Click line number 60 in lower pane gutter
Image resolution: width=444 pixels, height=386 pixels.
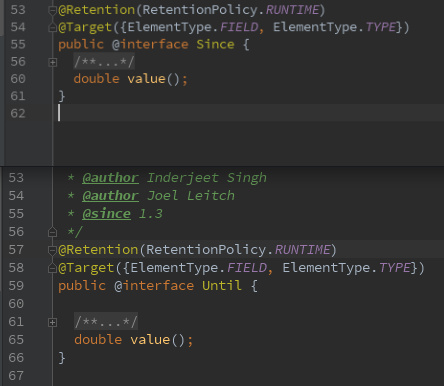click(x=16, y=304)
